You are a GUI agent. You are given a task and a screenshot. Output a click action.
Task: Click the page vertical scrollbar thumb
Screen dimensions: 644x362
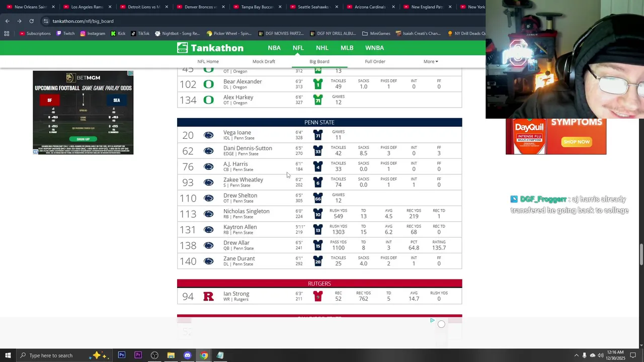[x=640, y=254]
